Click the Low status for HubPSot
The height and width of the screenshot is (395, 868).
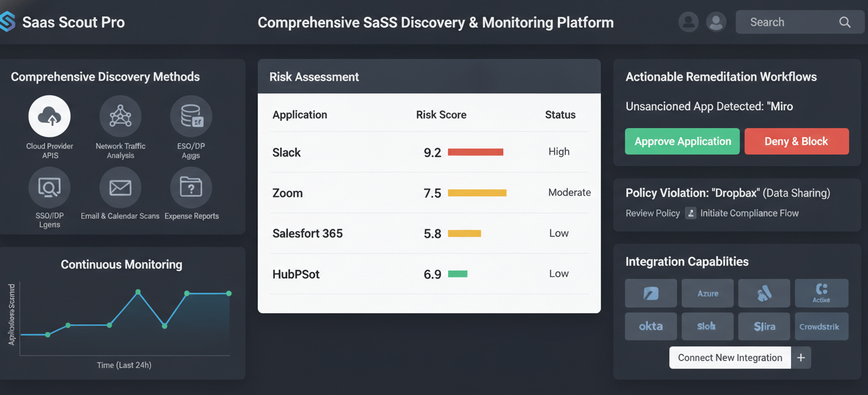coord(559,273)
